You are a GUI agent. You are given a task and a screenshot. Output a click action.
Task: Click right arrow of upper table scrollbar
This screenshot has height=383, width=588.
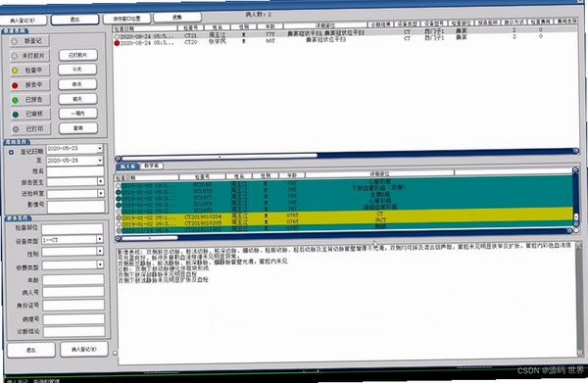(575, 151)
